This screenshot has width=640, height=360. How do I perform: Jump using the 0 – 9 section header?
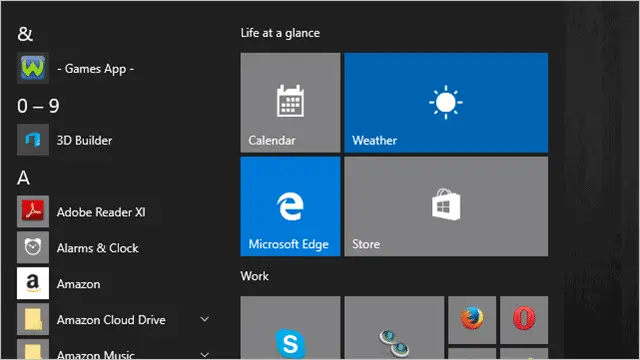pos(38,106)
